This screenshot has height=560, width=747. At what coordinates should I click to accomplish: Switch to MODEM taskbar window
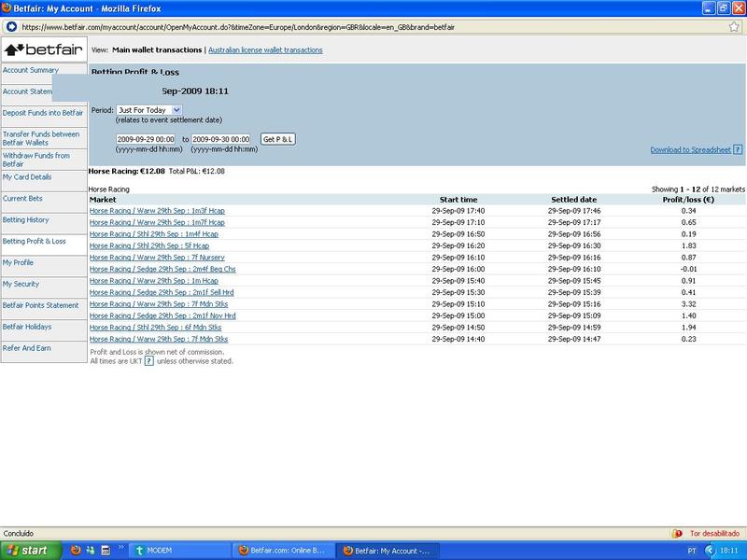(x=180, y=551)
